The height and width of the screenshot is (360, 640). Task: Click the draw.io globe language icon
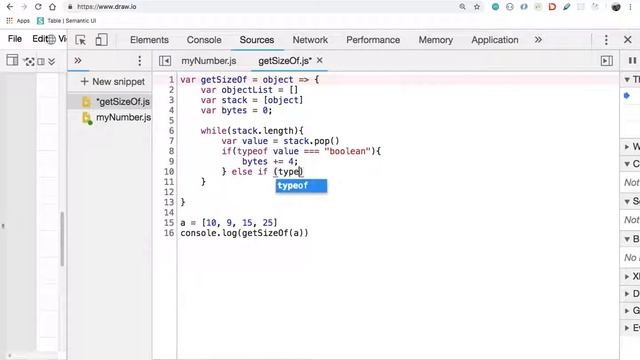click(51, 39)
